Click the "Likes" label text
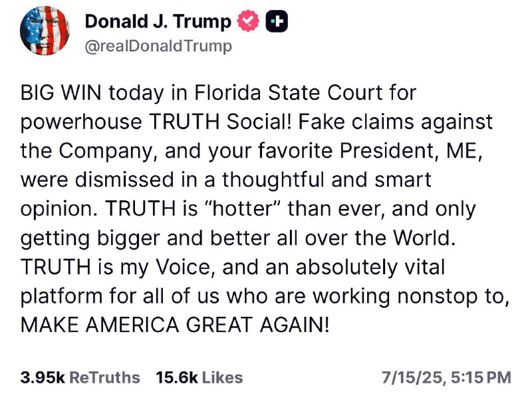 click(223, 377)
